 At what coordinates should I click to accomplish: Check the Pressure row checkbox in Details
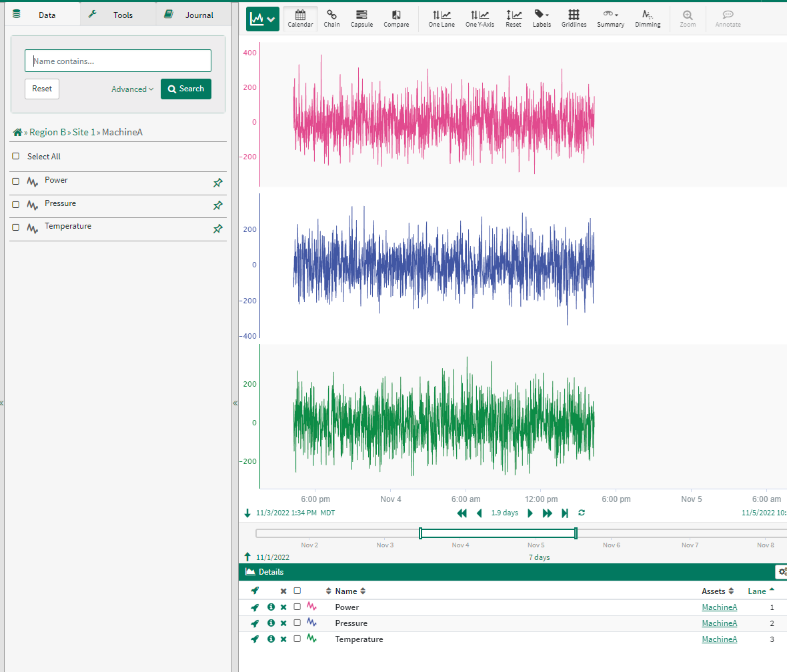click(x=297, y=623)
